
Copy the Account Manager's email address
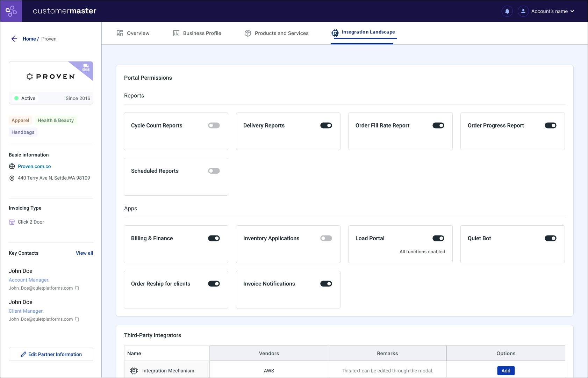coord(77,288)
